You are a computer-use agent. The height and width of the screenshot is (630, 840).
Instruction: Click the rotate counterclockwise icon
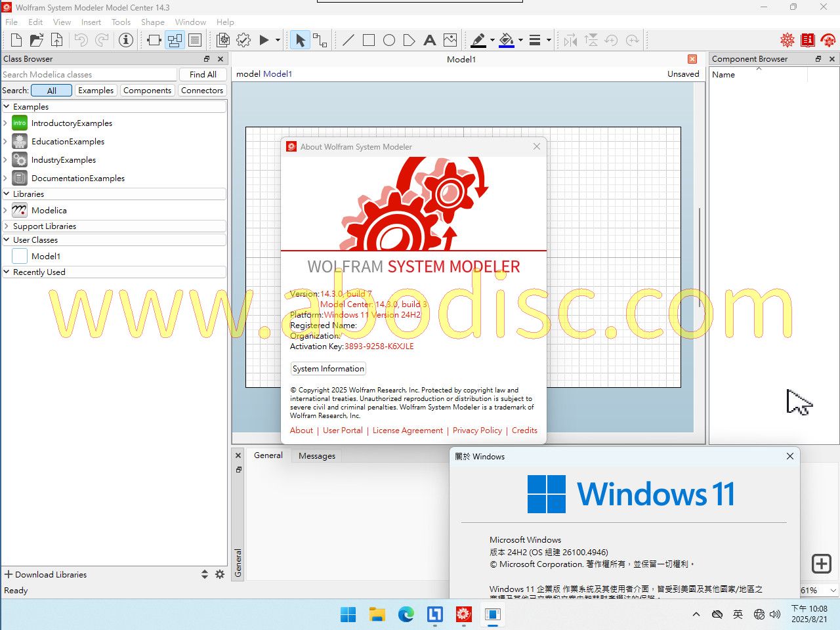coord(611,40)
